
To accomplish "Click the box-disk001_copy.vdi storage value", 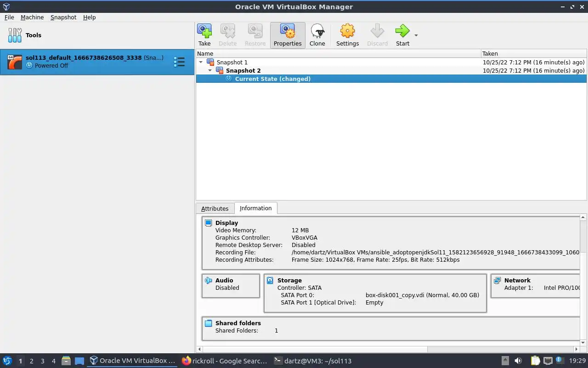I will [422, 295].
